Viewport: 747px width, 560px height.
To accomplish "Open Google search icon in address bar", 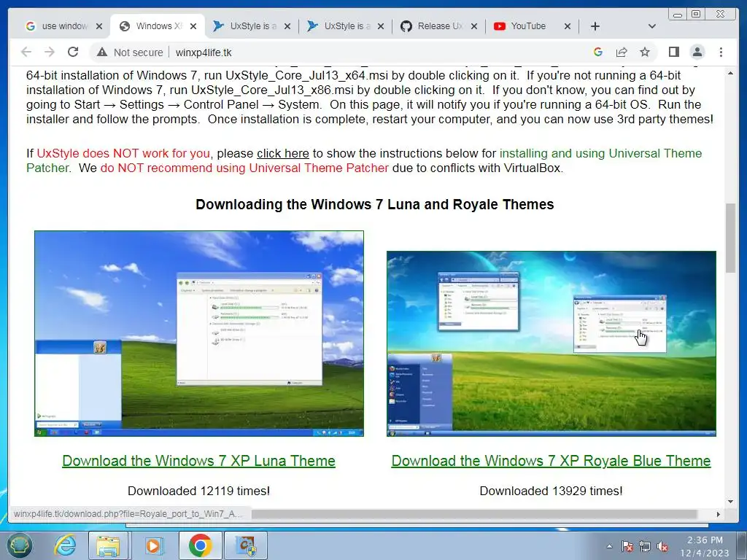I will tap(598, 52).
